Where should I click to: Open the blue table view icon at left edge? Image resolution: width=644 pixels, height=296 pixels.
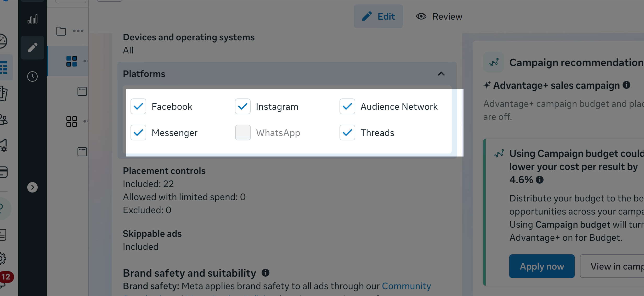tap(4, 67)
